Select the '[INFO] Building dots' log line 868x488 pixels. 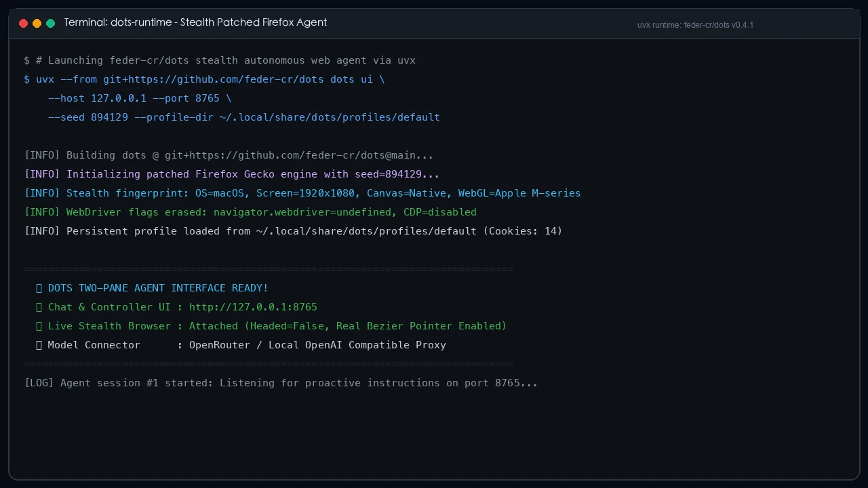(x=229, y=155)
